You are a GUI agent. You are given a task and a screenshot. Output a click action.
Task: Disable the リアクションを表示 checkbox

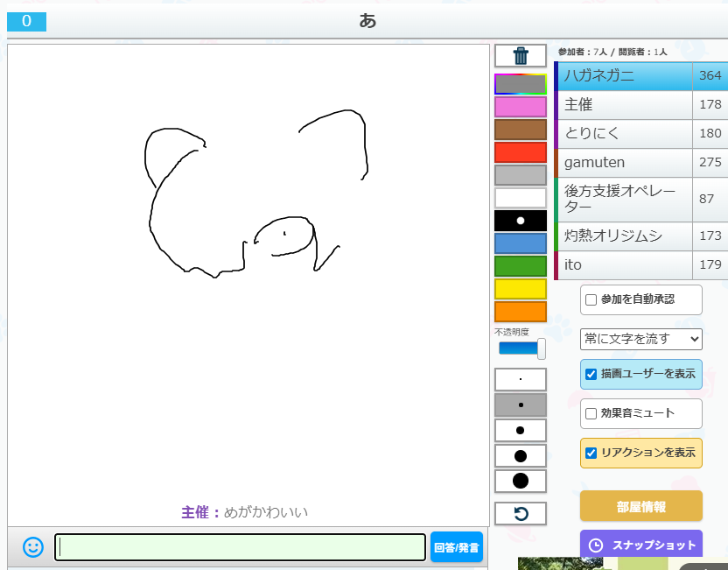pyautogui.click(x=591, y=453)
